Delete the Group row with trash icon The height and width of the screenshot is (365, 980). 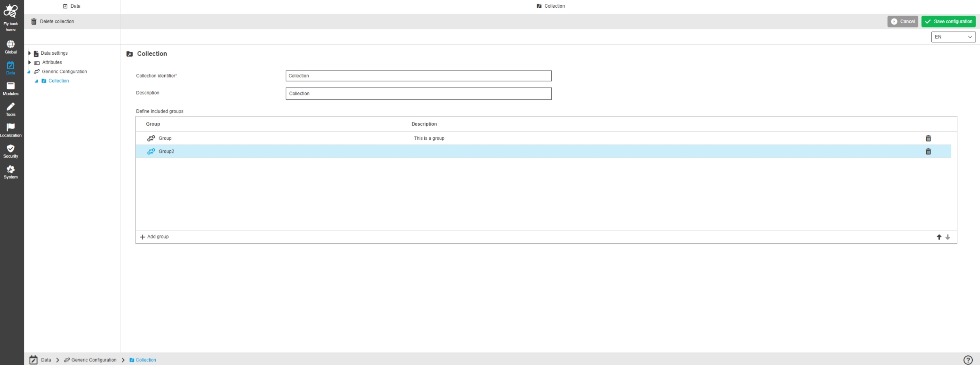[928, 138]
